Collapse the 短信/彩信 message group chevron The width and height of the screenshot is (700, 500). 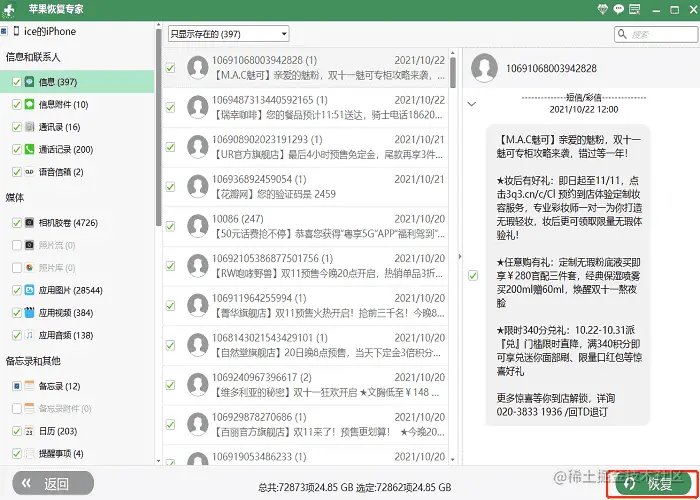coord(471,104)
